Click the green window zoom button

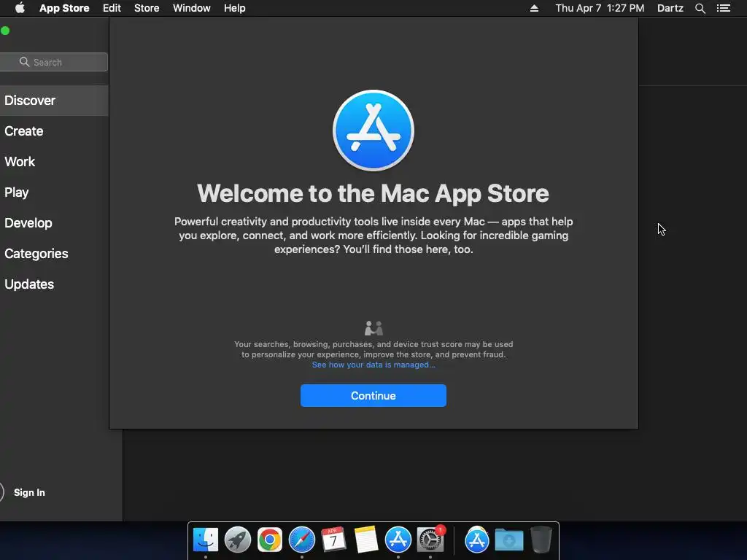pyautogui.click(x=5, y=31)
